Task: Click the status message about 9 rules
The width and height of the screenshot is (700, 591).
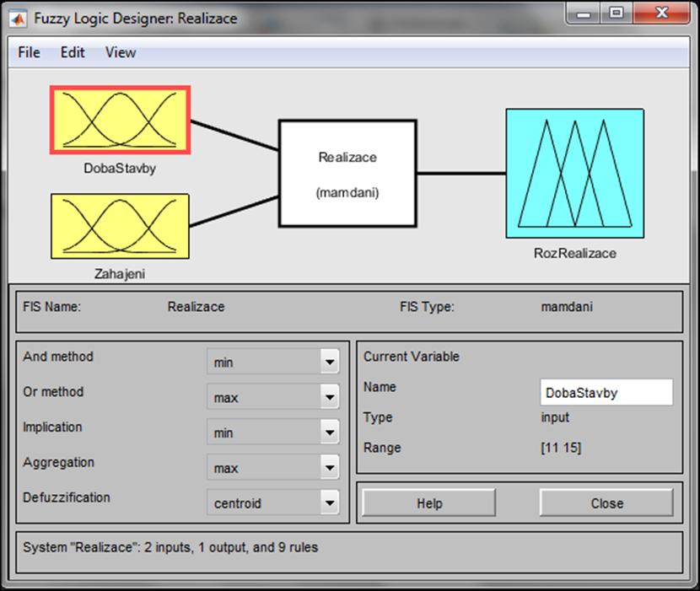Action: tap(170, 547)
